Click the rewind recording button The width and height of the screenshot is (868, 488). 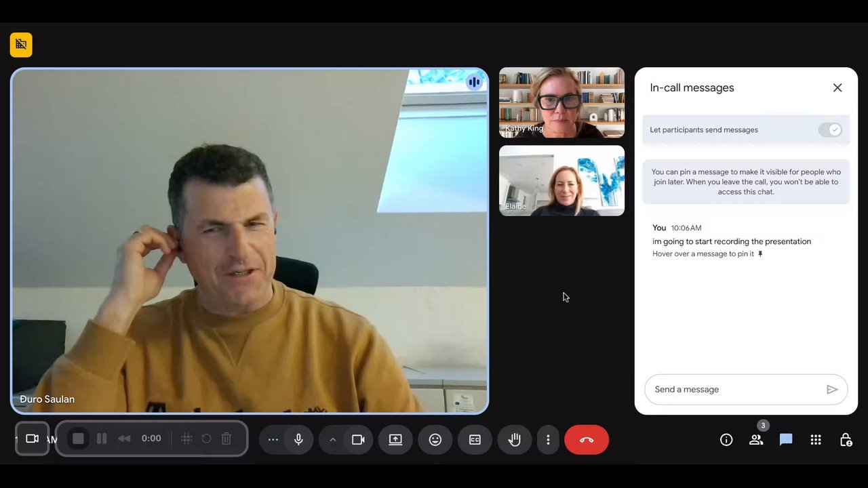pyautogui.click(x=124, y=439)
